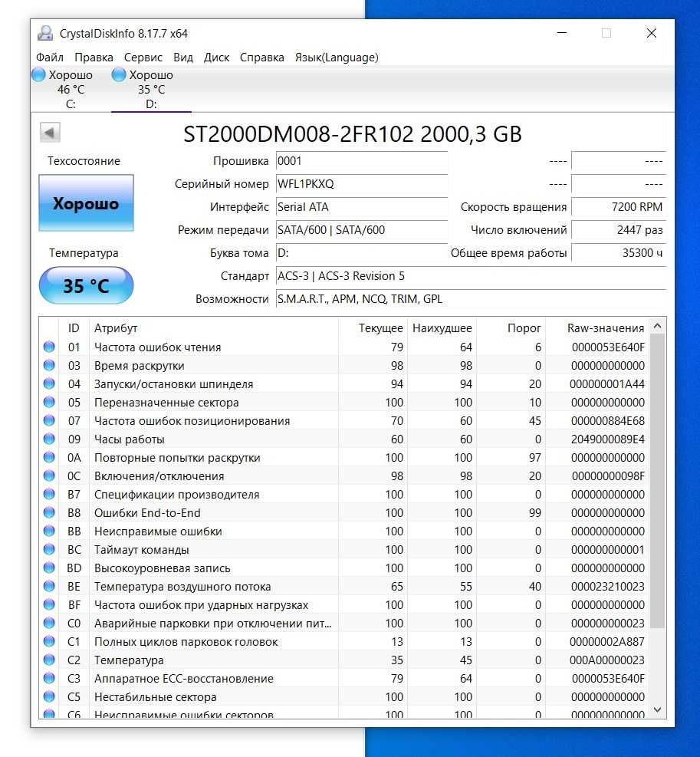Viewport: 700px width, 757px height.
Task: Click status orb for attribute 03 row
Action: tap(49, 365)
